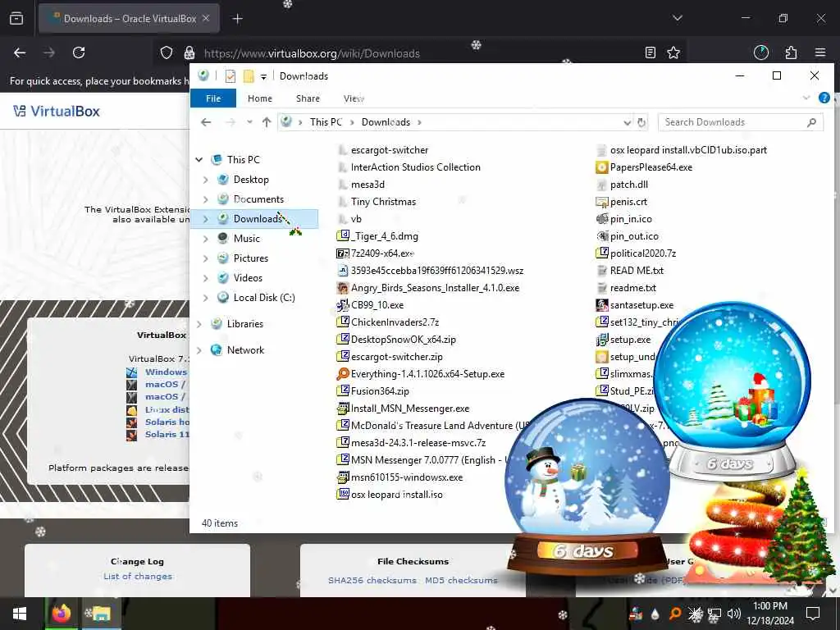Image resolution: width=840 pixels, height=630 pixels.
Task: Open Firefox extensions puzzle icon
Action: pos(791,52)
